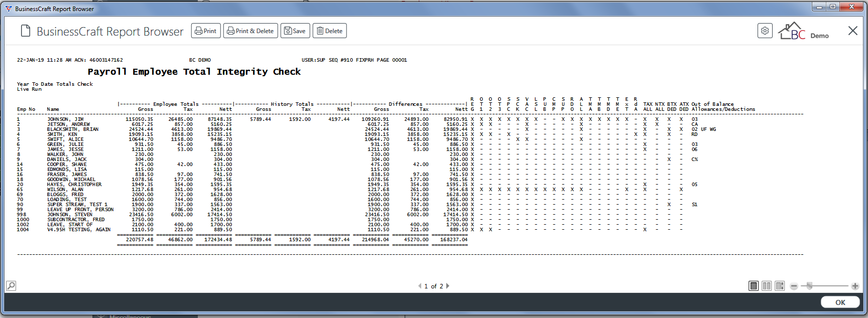The image size is (868, 318).
Task: Open the magnifier search tool
Action: [x=11, y=285]
